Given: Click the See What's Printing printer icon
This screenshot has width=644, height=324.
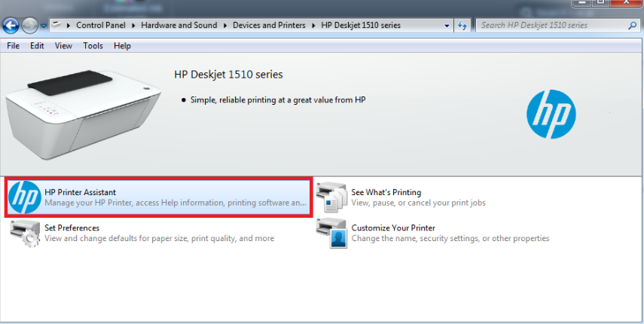Looking at the screenshot, I should (x=332, y=197).
